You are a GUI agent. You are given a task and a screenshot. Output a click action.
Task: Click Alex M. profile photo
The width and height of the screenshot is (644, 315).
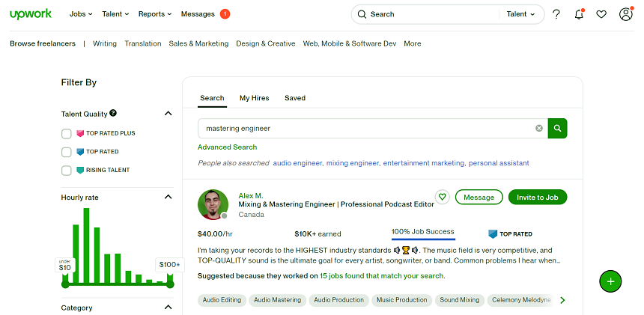213,204
